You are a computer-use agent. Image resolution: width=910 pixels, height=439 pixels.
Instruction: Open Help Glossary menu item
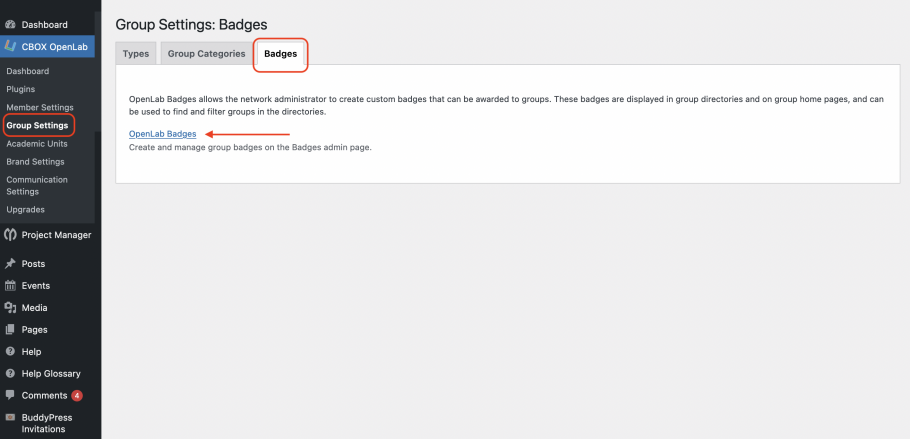click(x=51, y=374)
